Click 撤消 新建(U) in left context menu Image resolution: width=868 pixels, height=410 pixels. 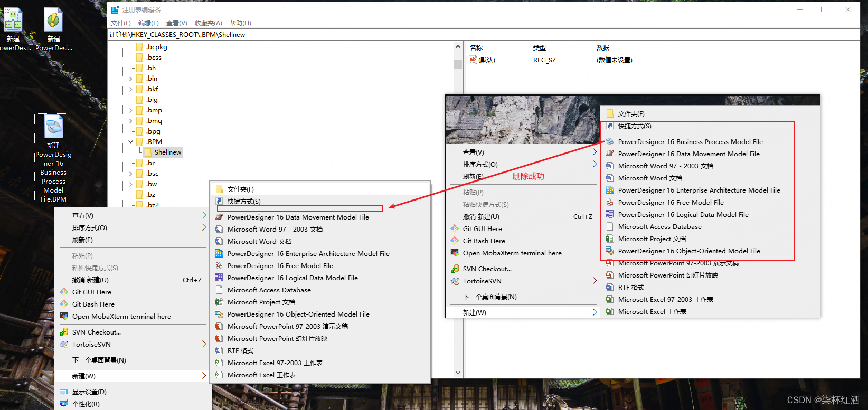[132, 280]
